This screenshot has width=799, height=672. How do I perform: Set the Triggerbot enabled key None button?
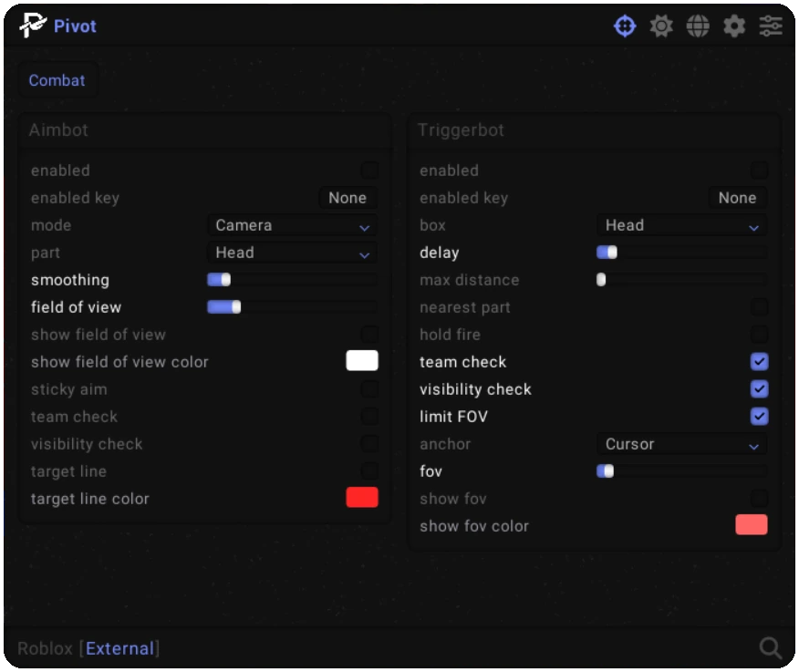pyautogui.click(x=737, y=198)
